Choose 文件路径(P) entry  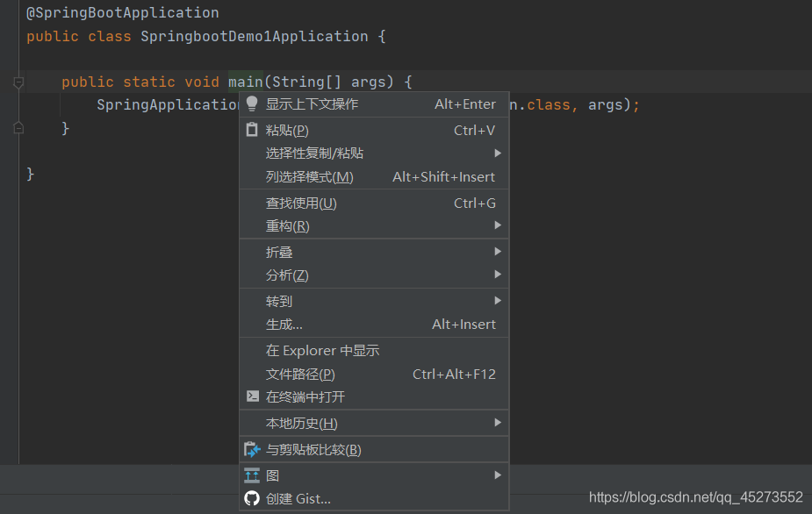tap(374, 374)
